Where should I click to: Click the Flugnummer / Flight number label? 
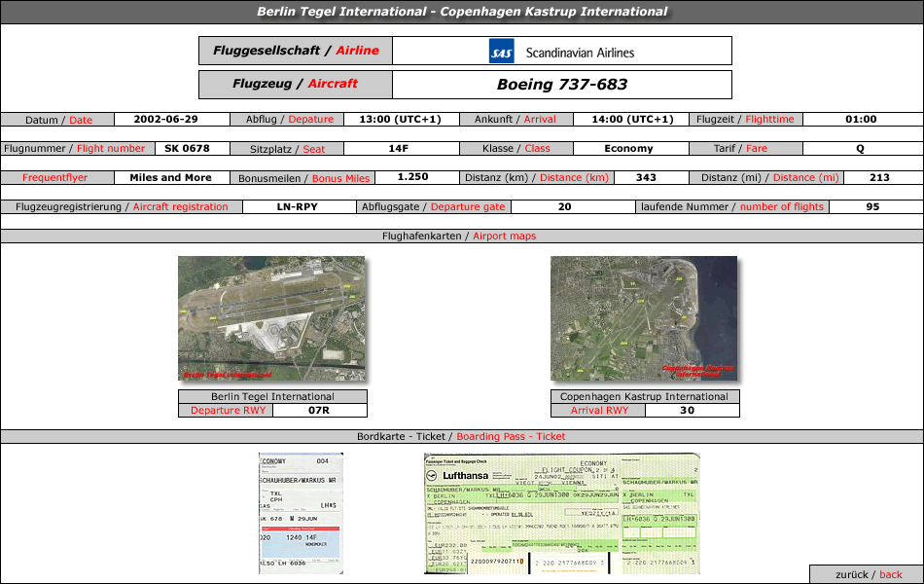tap(74, 149)
